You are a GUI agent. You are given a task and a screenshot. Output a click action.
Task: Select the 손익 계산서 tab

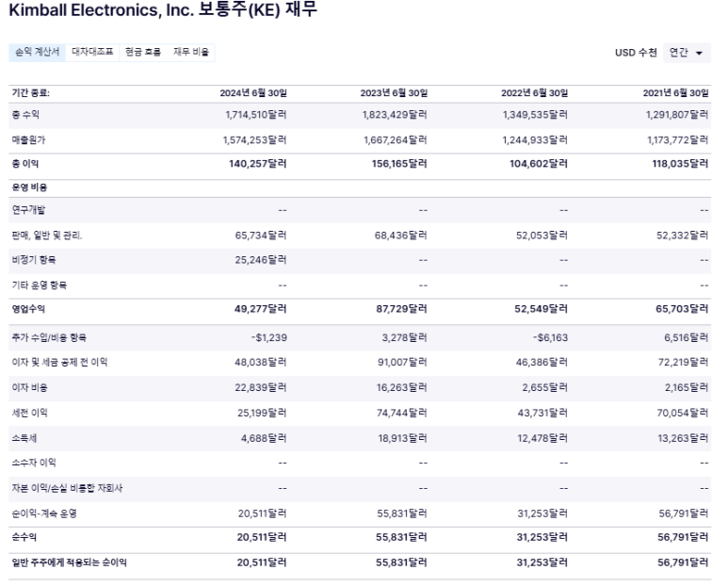(39, 52)
